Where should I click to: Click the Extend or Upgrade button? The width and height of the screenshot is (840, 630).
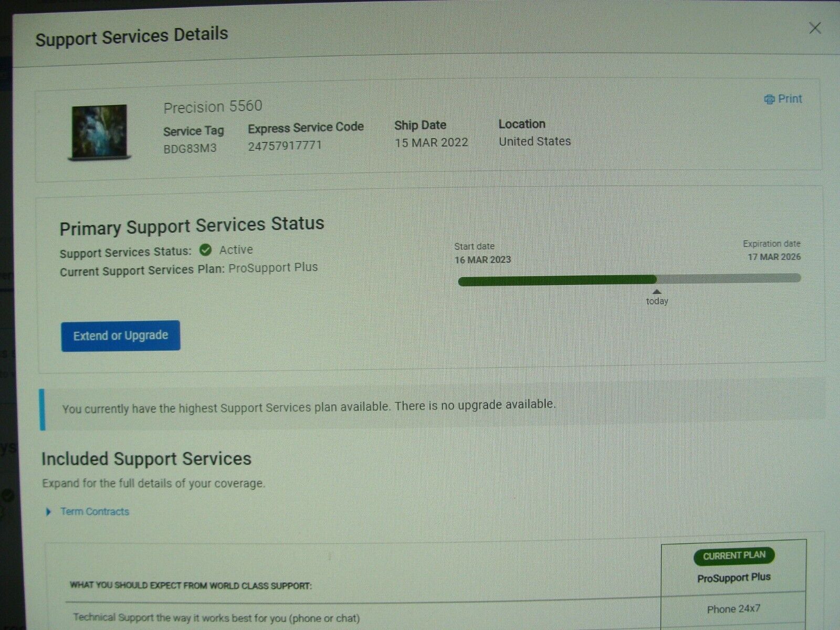click(120, 335)
